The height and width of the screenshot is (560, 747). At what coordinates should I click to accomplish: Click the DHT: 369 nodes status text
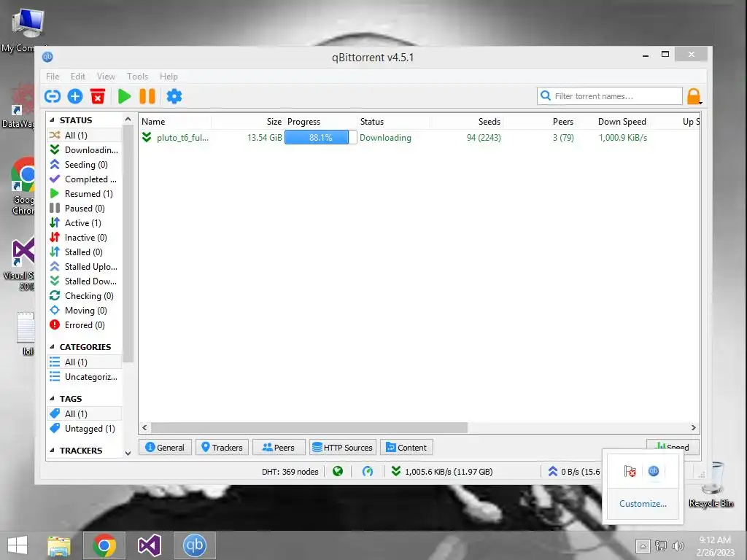click(290, 472)
